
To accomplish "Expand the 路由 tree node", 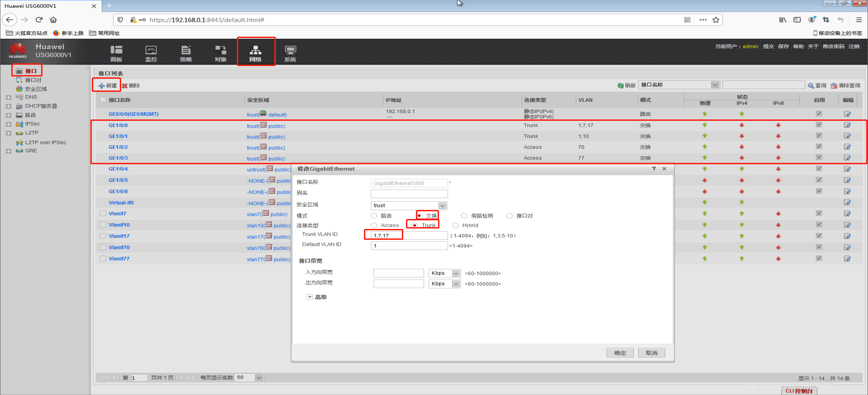I will [9, 115].
